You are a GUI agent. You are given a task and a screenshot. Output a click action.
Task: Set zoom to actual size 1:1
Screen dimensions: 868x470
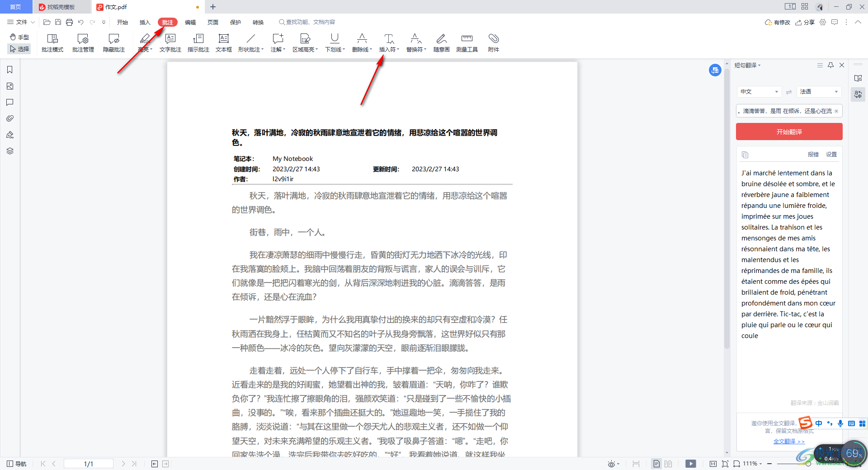(713, 464)
